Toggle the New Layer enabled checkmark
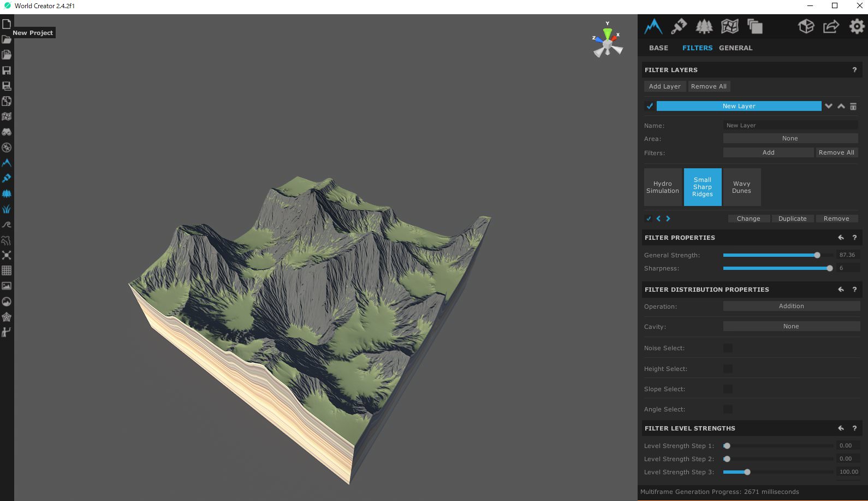The height and width of the screenshot is (501, 868). pyautogui.click(x=650, y=106)
